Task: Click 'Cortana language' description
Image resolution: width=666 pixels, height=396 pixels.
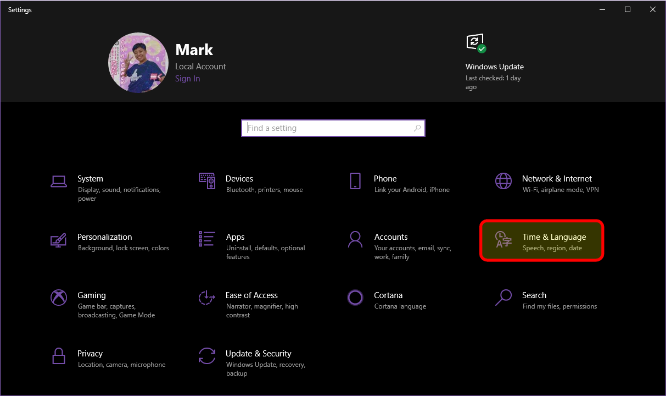Action: [x=400, y=306]
